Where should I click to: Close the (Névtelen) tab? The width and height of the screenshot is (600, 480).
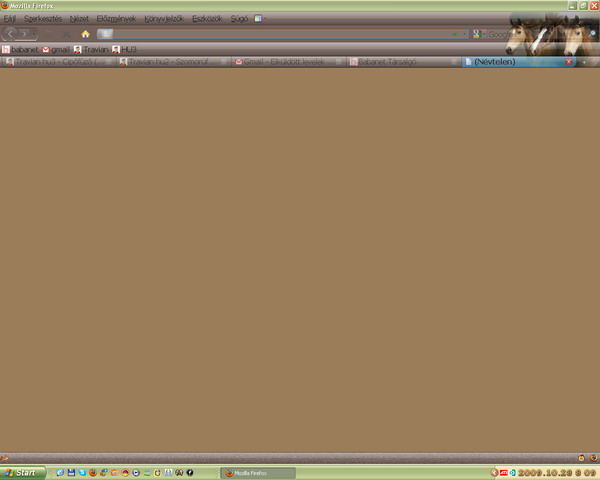pos(569,62)
